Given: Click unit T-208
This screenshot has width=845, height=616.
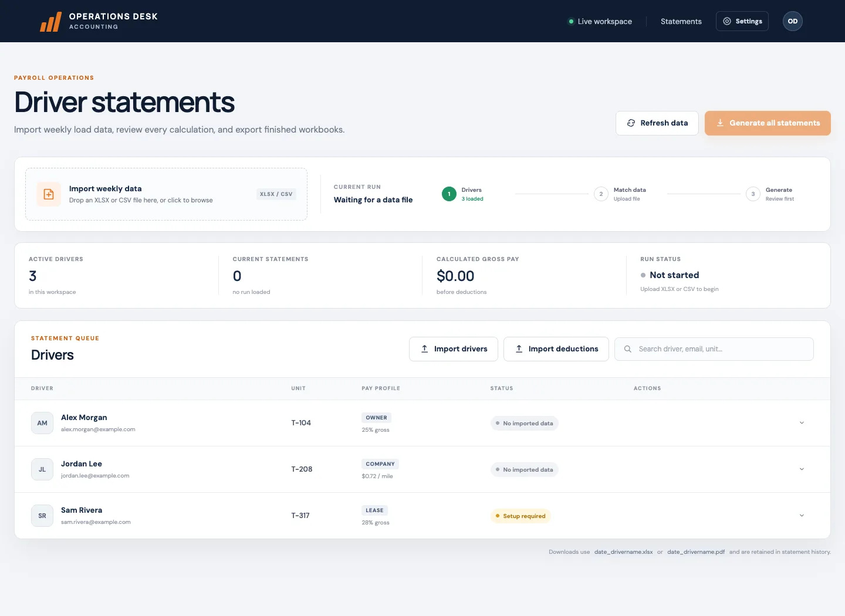Looking at the screenshot, I should coord(302,469).
